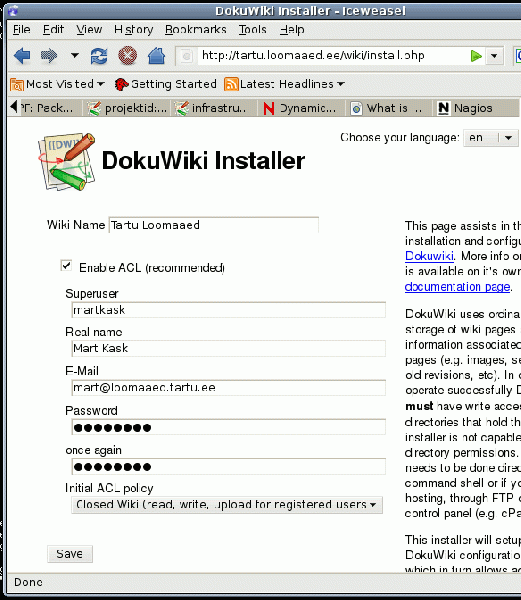Open the Bookmarks menu

[195, 29]
